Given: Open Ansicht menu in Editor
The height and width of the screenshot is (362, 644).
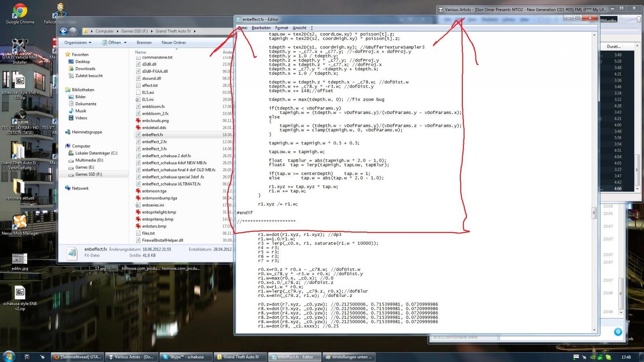Looking at the screenshot, I should (x=299, y=28).
